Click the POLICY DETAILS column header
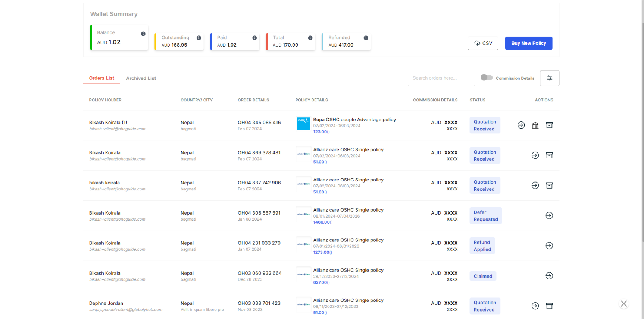644x319 pixels. click(x=312, y=100)
